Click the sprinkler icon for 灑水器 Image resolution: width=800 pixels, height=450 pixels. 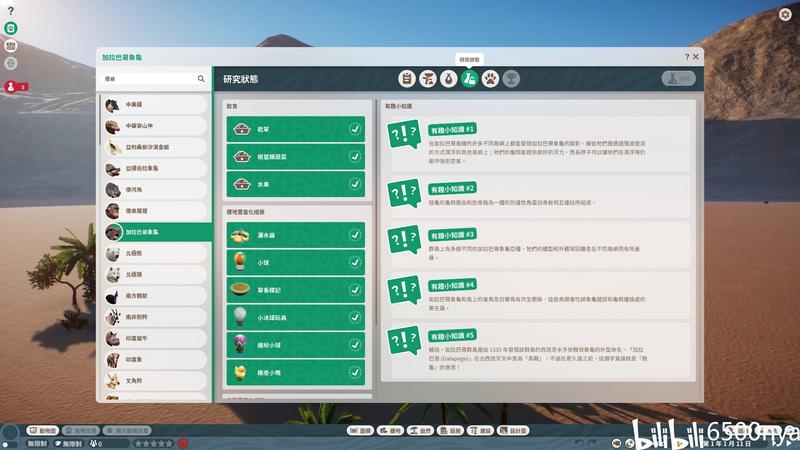pyautogui.click(x=240, y=235)
